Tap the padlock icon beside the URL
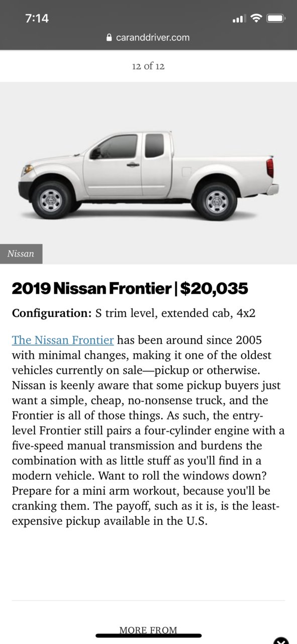The image size is (297, 644). tap(109, 38)
